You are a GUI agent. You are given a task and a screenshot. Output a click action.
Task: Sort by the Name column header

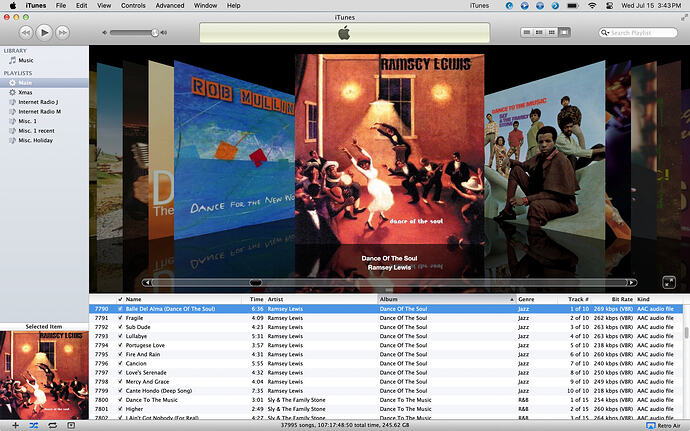click(183, 299)
